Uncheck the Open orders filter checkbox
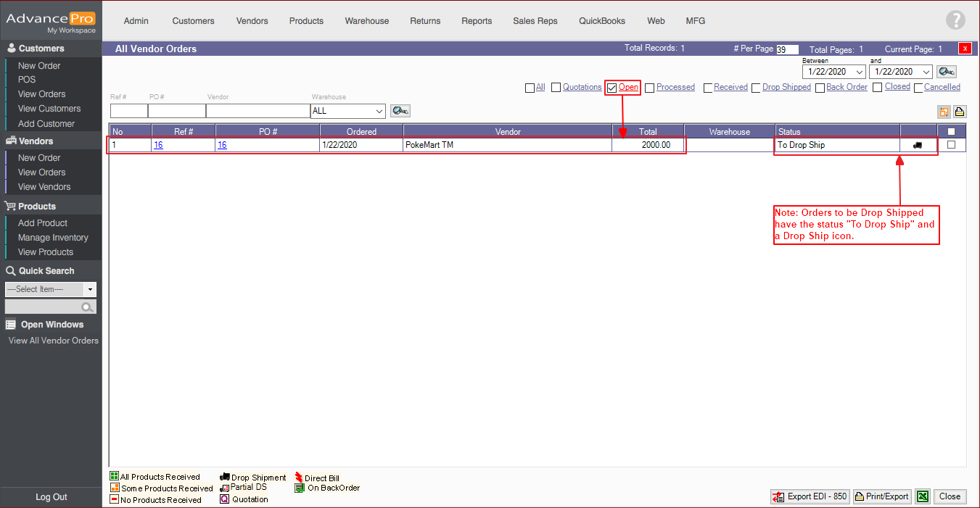The image size is (980, 508). (x=612, y=88)
